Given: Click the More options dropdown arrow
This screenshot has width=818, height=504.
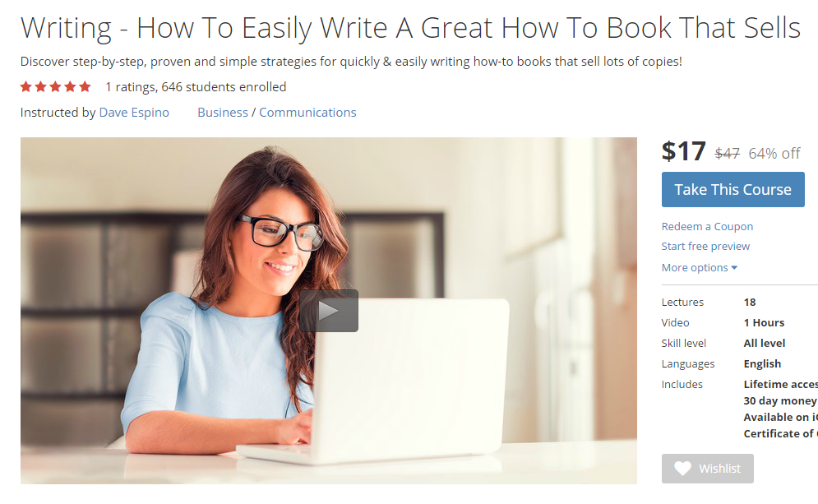Looking at the screenshot, I should (734, 268).
